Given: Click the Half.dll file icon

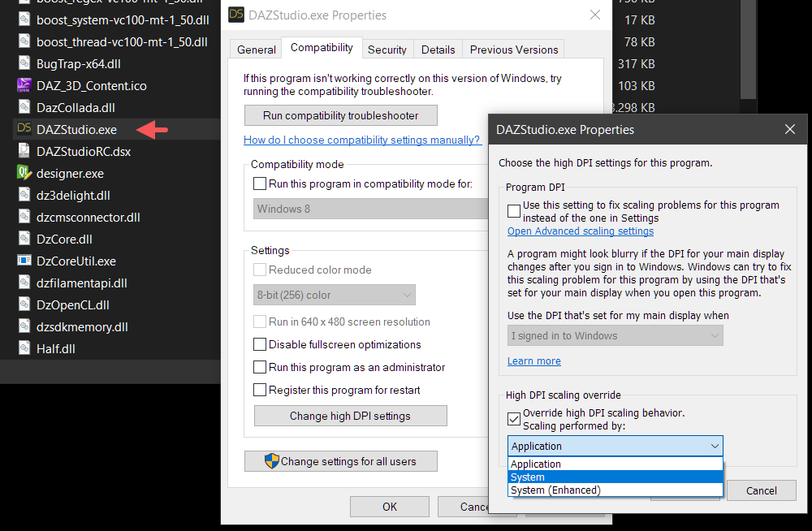Looking at the screenshot, I should pos(24,348).
